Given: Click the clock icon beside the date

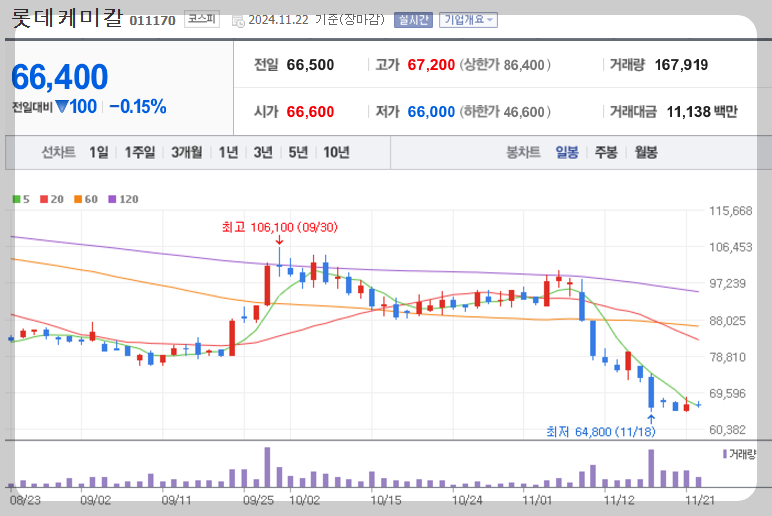Looking at the screenshot, I should tap(238, 21).
